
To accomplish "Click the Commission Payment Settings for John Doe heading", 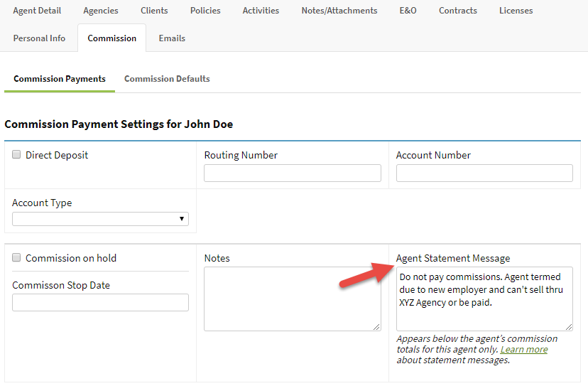I will pos(119,124).
